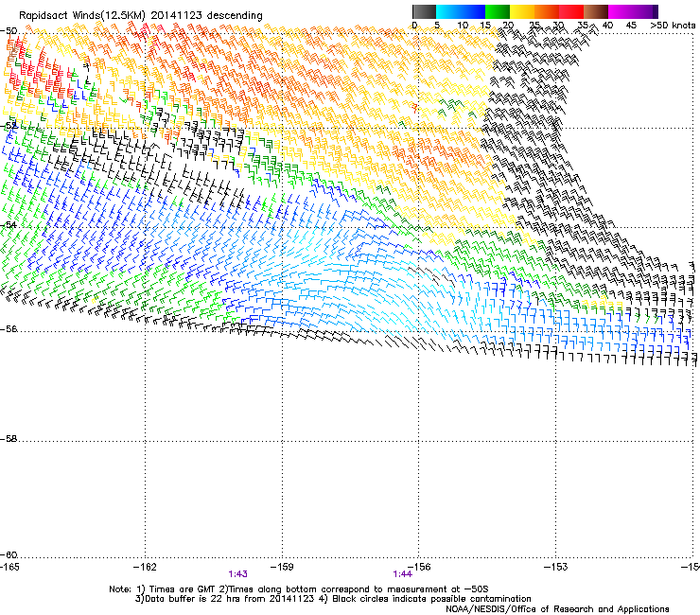Click the '-52' latitude axis label
This screenshot has height=615, width=700.
click(x=9, y=126)
